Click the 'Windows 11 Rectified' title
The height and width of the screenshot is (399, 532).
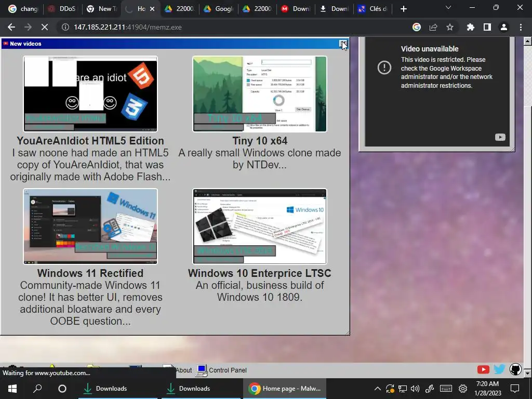[90, 273]
